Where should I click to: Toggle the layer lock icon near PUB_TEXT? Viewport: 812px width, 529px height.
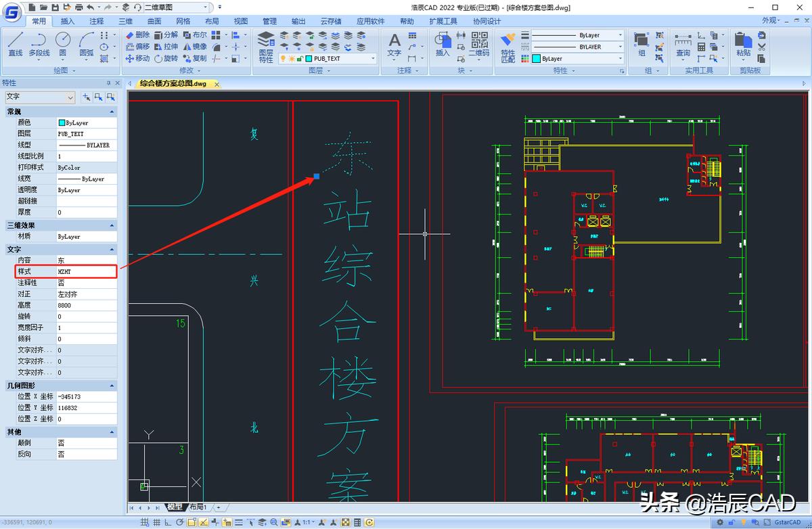[x=299, y=58]
